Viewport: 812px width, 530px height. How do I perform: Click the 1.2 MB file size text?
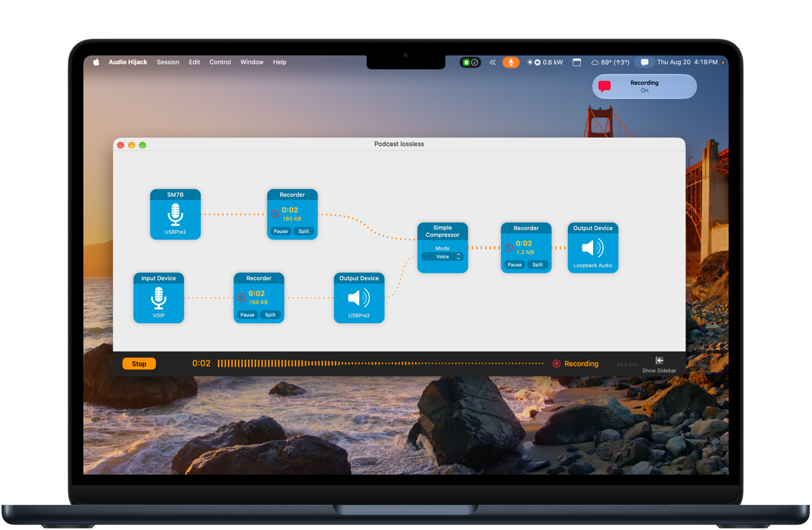point(525,252)
